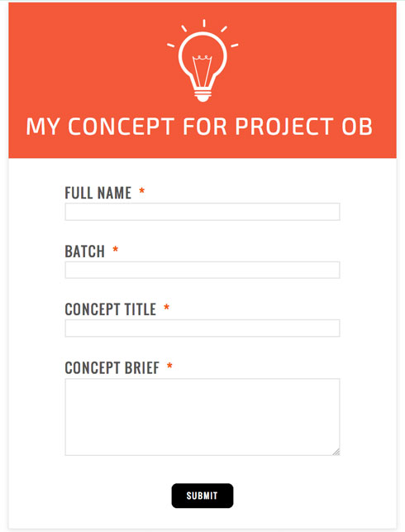Click the asterisk beside Full Name

[141, 191]
